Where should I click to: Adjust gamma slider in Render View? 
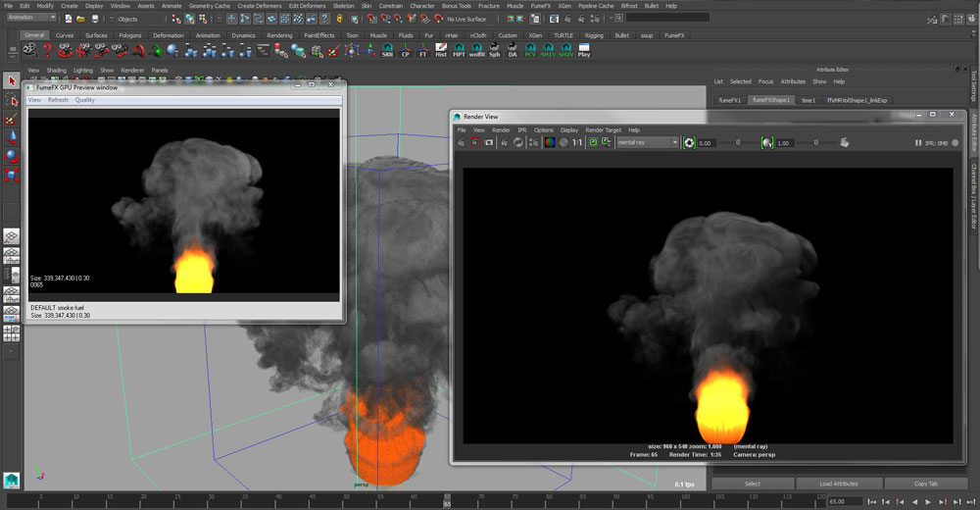tap(816, 142)
